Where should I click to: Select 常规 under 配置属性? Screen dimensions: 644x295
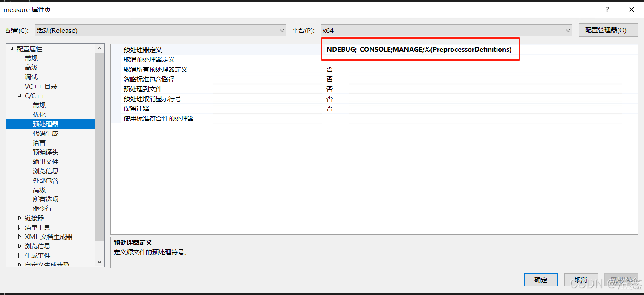coord(31,58)
